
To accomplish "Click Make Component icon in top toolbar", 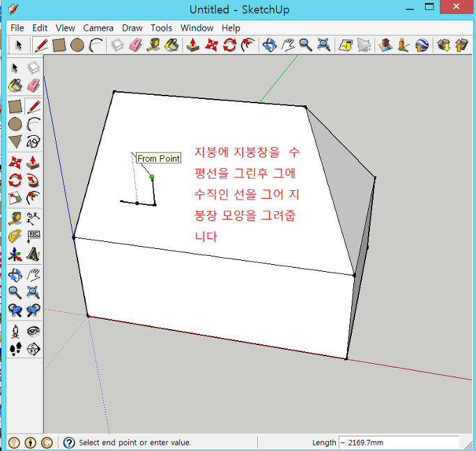I will coord(117,45).
